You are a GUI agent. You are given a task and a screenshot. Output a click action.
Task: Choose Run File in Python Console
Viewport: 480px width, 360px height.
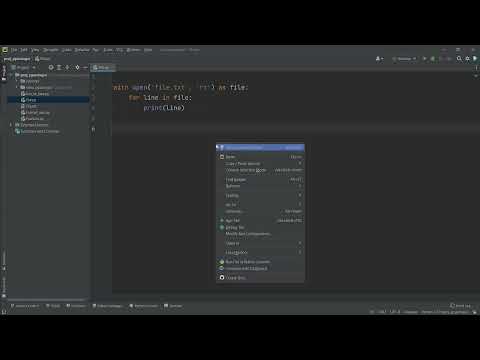click(x=260, y=262)
